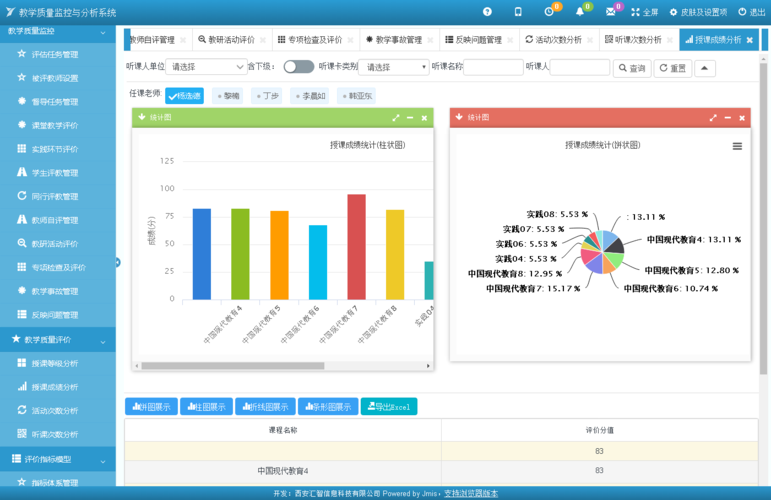Click the down arrow on green 统计图 header
The height and width of the screenshot is (500, 771).
[x=142, y=117]
